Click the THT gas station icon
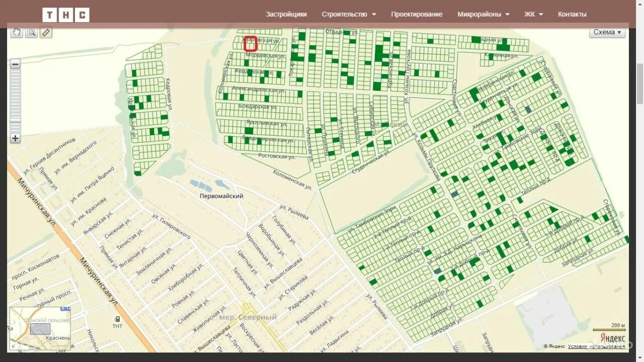This screenshot has width=644, height=362. (x=117, y=319)
